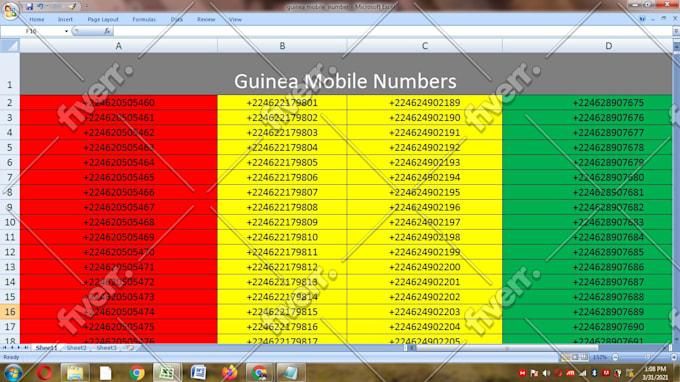Activate the Sheet1 tab
The width and height of the screenshot is (680, 382).
coord(46,348)
